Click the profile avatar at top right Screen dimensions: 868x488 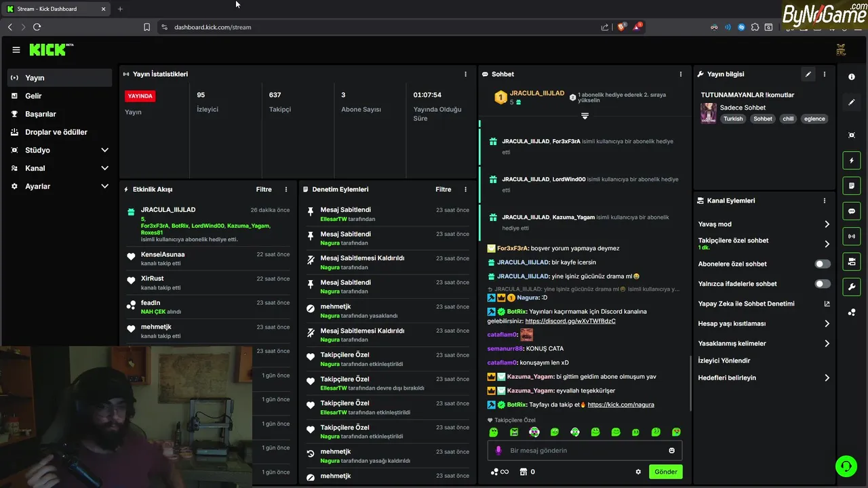[x=841, y=49]
